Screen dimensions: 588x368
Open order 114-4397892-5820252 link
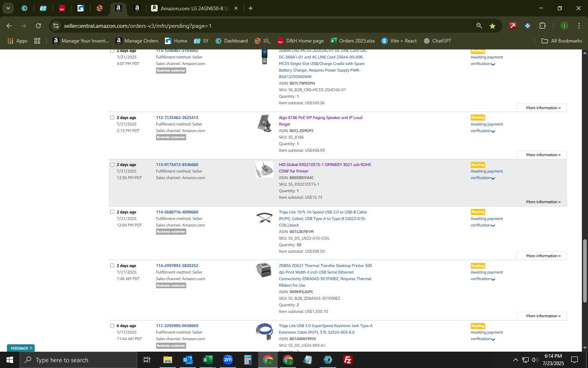point(177,265)
